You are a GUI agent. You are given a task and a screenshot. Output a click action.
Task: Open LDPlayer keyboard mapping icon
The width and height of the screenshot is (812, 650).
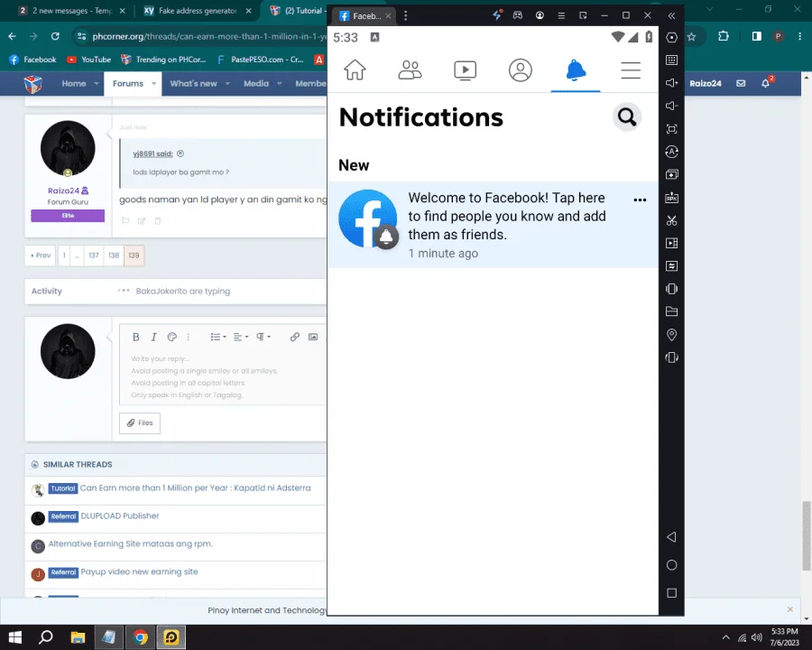click(671, 60)
